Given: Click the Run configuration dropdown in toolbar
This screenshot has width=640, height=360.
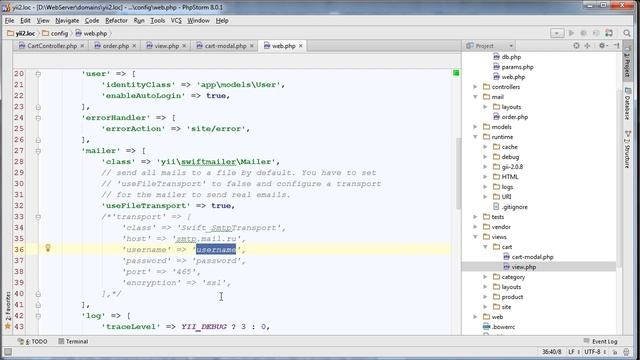Looking at the screenshot, I should 557,33.
